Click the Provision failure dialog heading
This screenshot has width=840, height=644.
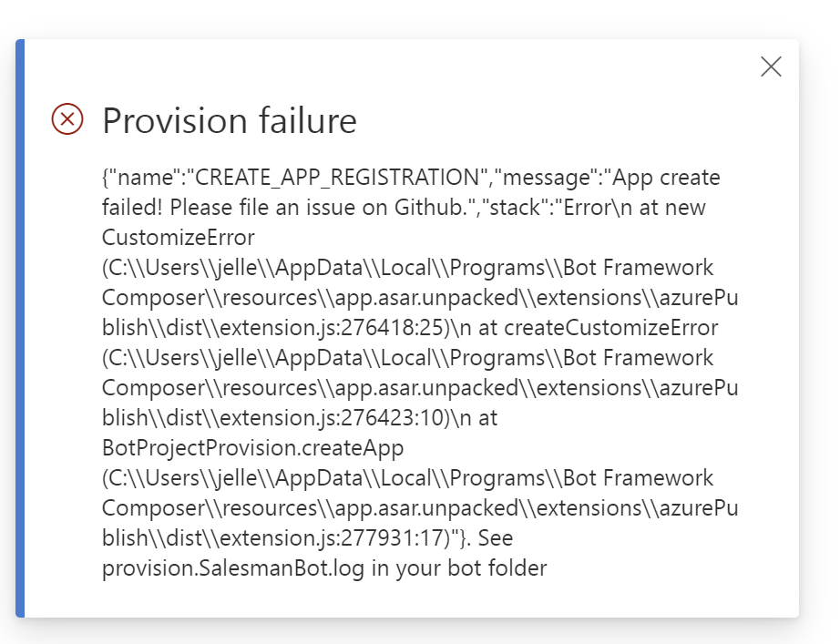[230, 119]
